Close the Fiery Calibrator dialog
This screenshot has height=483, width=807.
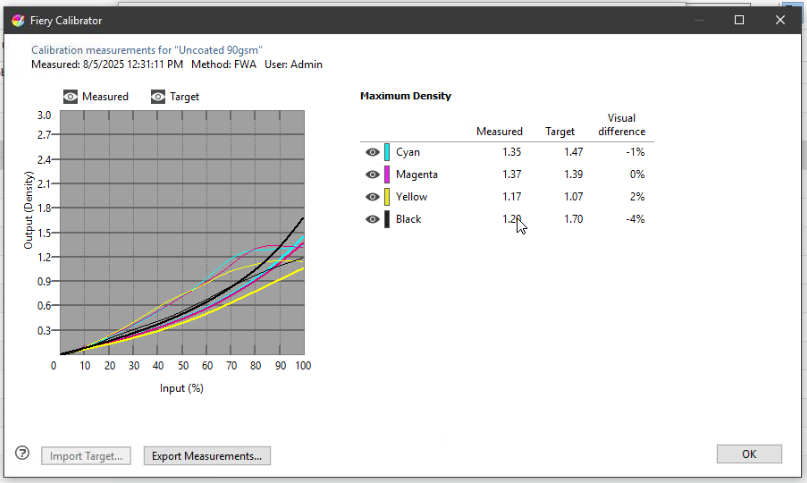(780, 20)
